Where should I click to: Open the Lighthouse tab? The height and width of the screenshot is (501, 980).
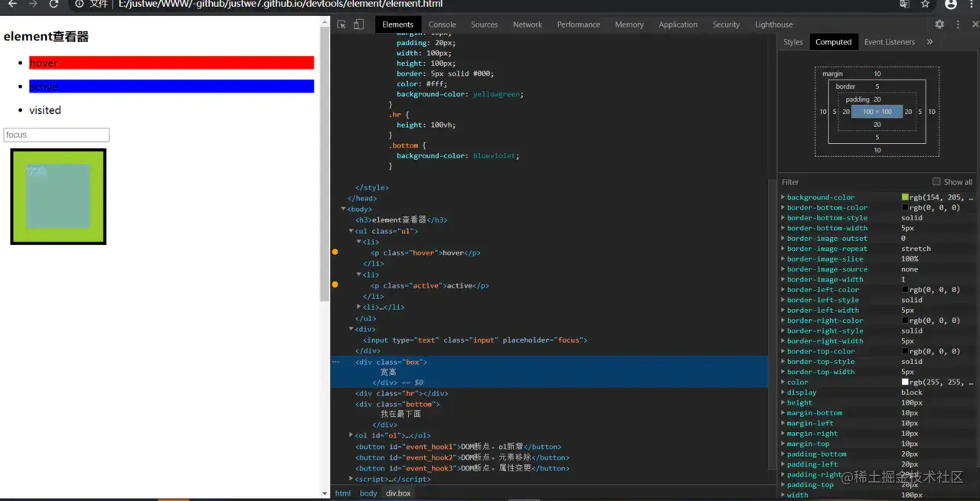[774, 24]
